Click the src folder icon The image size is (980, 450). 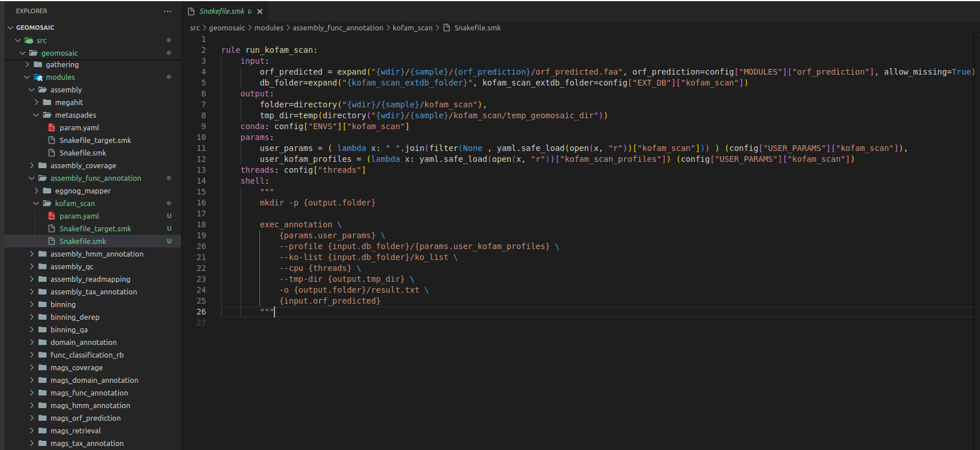tap(29, 40)
